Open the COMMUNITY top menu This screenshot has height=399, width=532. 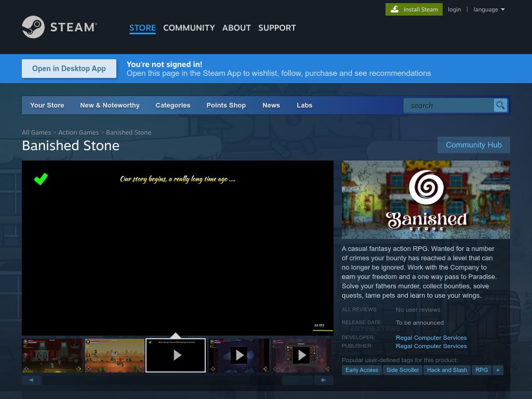[x=189, y=28]
